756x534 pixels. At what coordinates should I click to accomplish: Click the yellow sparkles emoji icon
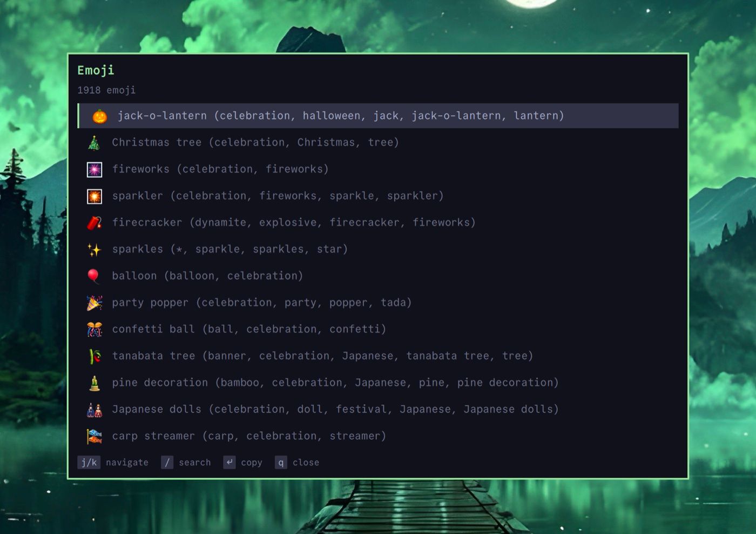point(94,250)
